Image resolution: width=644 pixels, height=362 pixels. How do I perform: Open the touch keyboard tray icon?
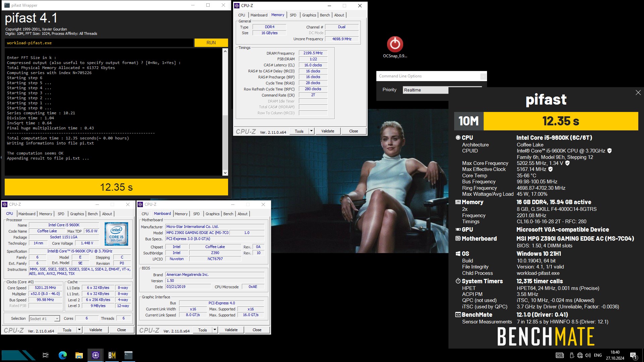[560, 355]
